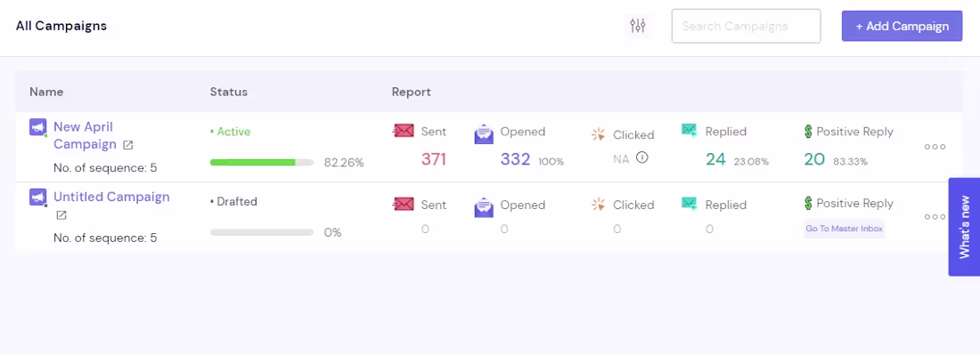Click the Clicked info icon beside NA
This screenshot has height=355, width=980.
pos(641,157)
